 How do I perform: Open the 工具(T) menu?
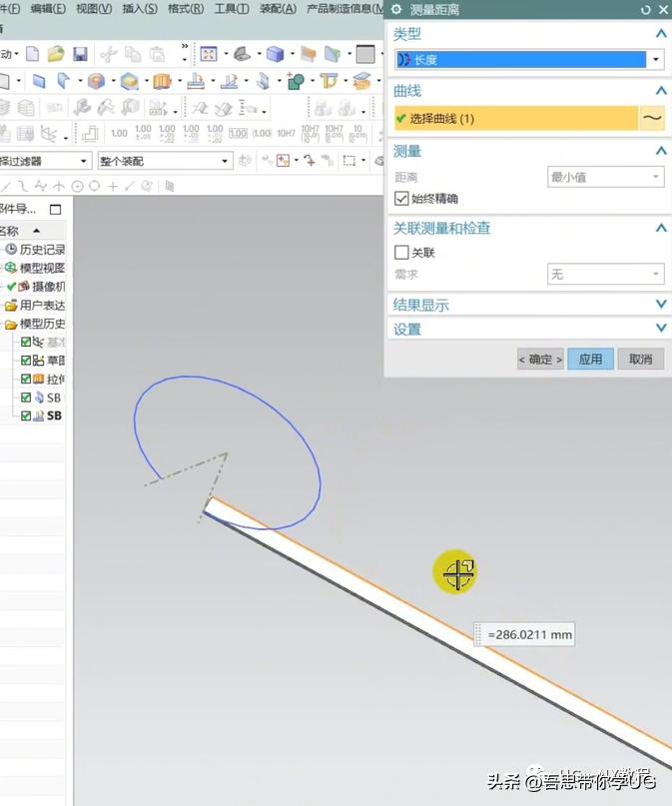(x=232, y=9)
